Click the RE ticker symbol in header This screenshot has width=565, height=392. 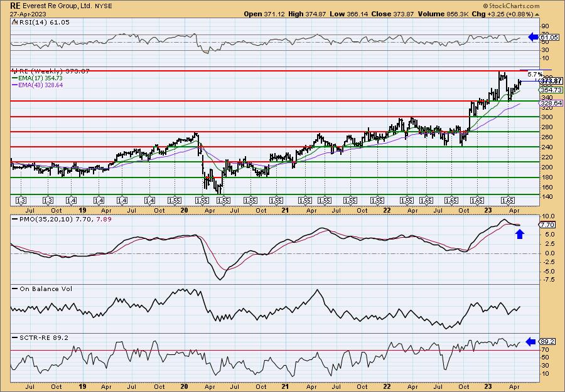point(15,6)
